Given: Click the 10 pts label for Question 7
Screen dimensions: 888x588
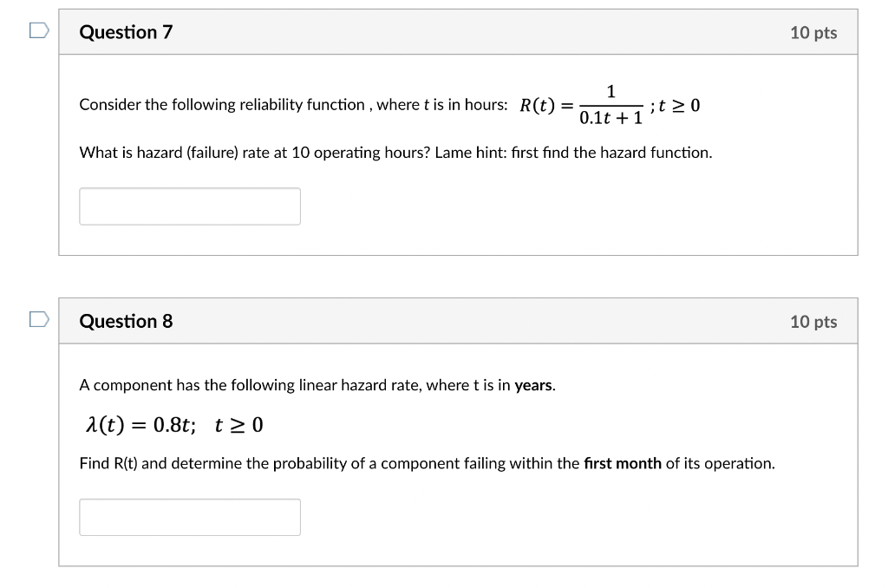Looking at the screenshot, I should coord(815,31).
